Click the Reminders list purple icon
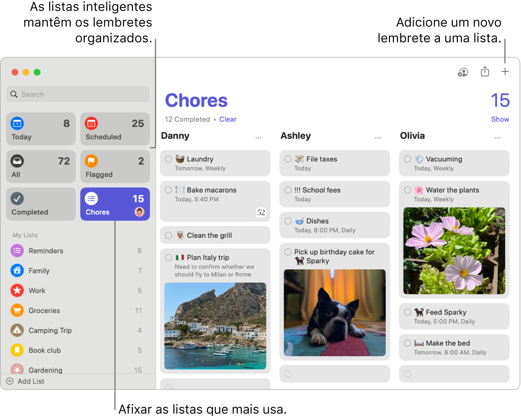521x420 pixels. point(17,251)
